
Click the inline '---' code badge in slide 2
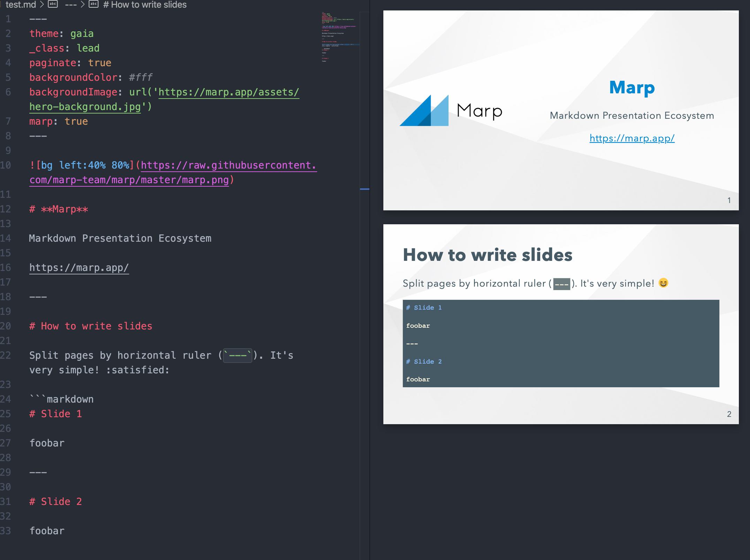pos(561,284)
